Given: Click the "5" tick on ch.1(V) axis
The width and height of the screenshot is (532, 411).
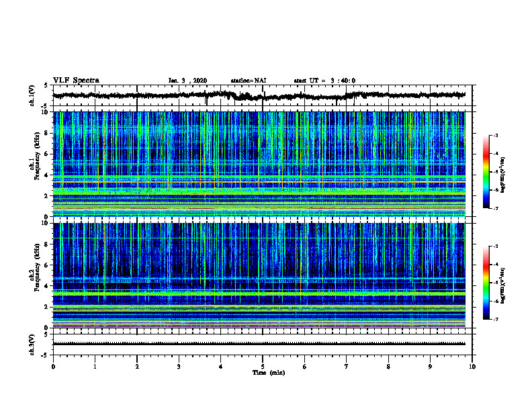Looking at the screenshot, I should coord(46,86).
